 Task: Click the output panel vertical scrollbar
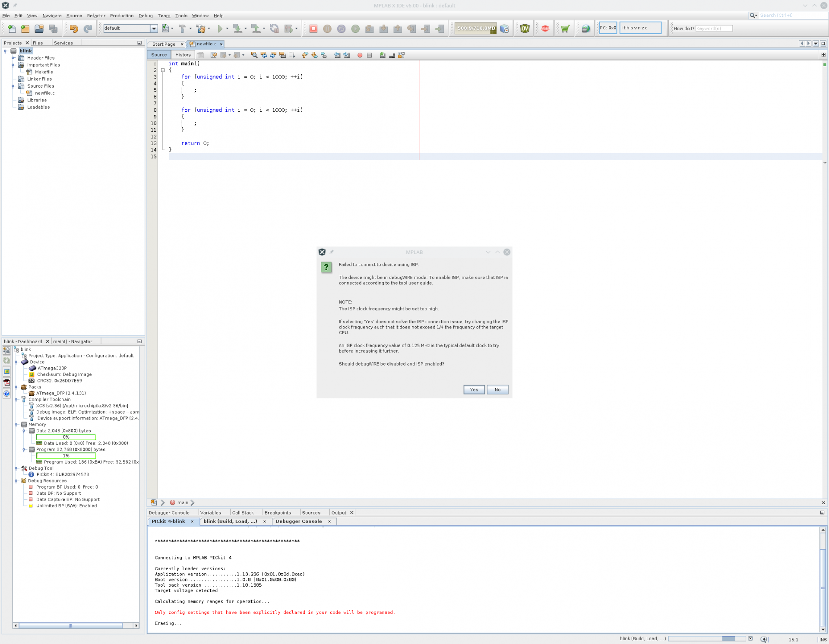[823, 579]
